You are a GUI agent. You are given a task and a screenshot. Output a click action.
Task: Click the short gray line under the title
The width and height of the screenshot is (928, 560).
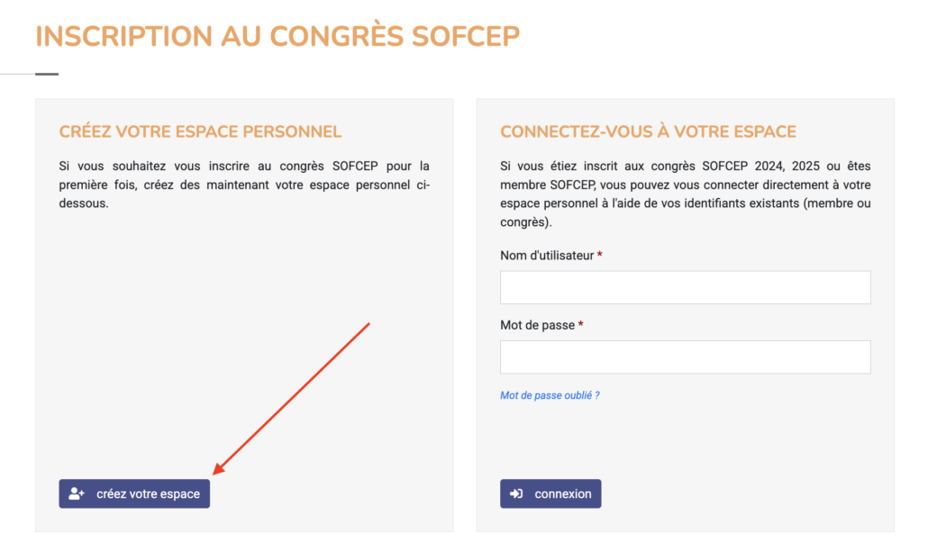tap(47, 74)
